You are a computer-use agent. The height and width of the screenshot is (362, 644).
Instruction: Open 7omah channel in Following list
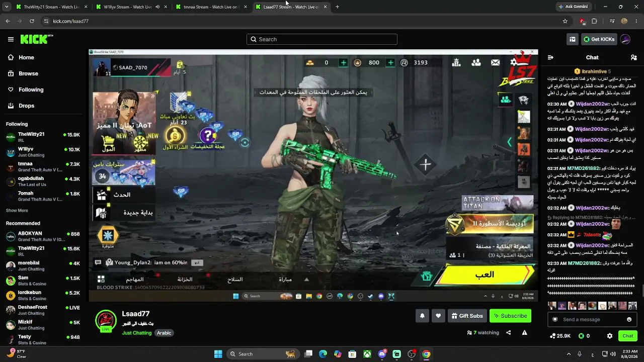click(x=43, y=196)
